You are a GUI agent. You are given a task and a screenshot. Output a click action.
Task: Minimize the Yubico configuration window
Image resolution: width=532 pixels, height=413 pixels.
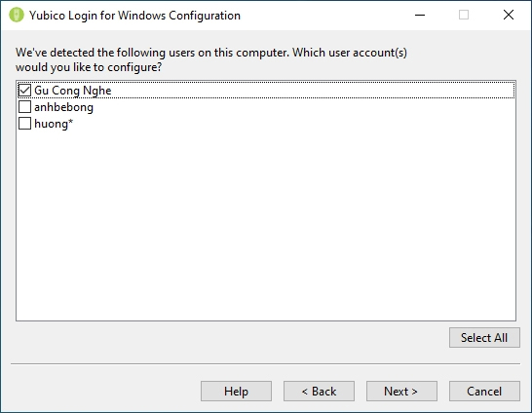(420, 15)
